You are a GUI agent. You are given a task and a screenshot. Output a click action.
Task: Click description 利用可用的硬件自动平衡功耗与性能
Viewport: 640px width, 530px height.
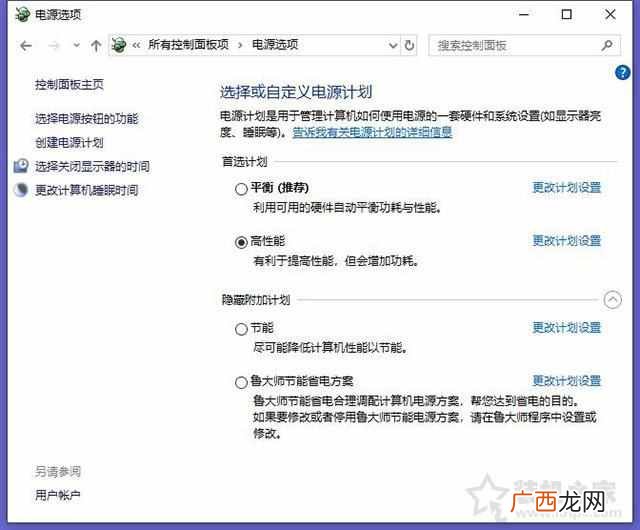coord(347,208)
